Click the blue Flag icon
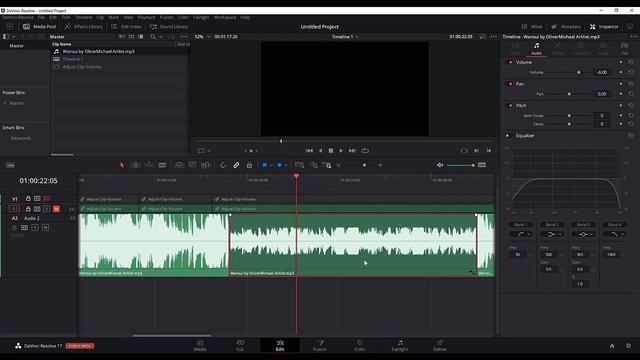The width and height of the screenshot is (640, 360). coord(264,165)
